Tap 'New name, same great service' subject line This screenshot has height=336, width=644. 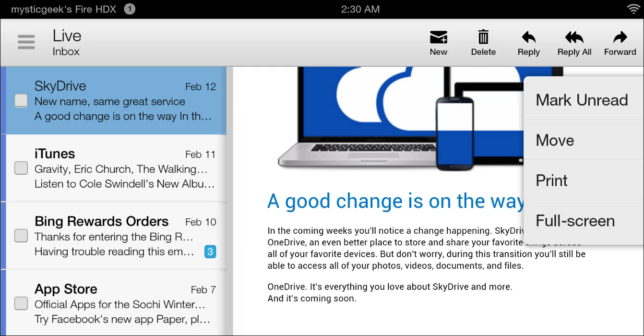pyautogui.click(x=110, y=101)
